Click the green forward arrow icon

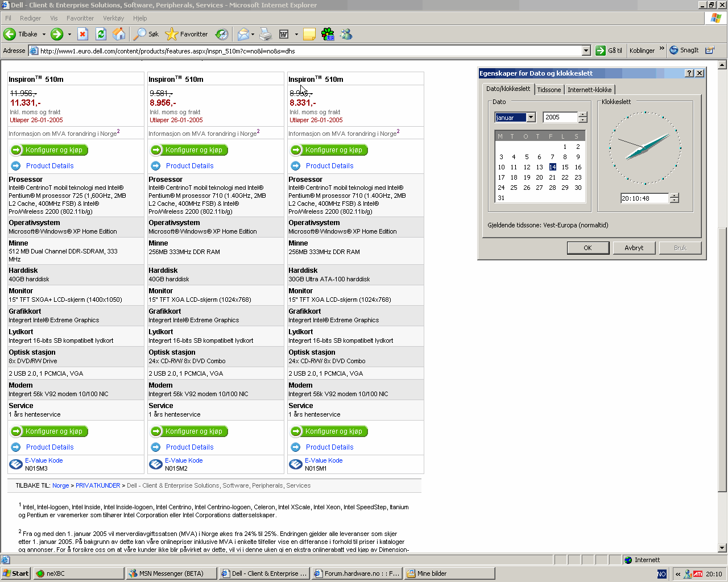57,34
